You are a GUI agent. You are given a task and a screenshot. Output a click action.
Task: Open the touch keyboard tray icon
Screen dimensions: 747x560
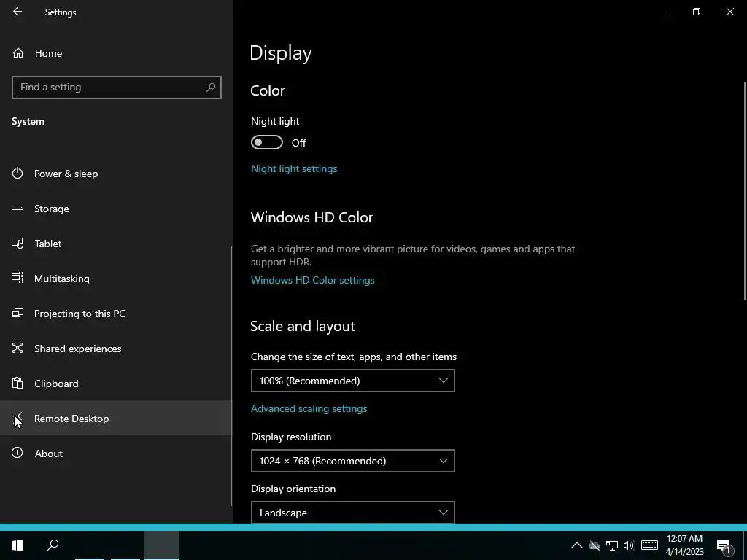click(x=649, y=545)
